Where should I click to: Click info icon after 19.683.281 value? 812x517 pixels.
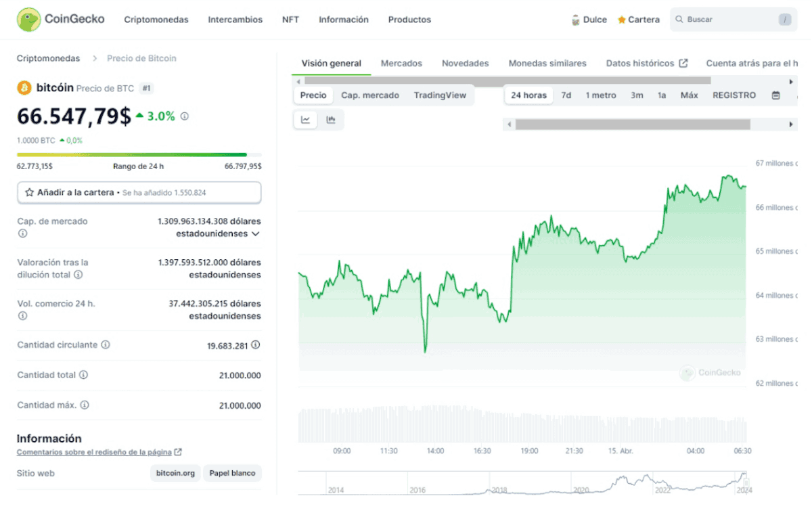tap(256, 344)
